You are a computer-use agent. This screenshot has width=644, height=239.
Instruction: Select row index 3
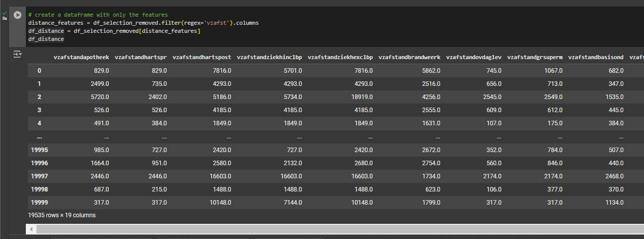point(39,110)
